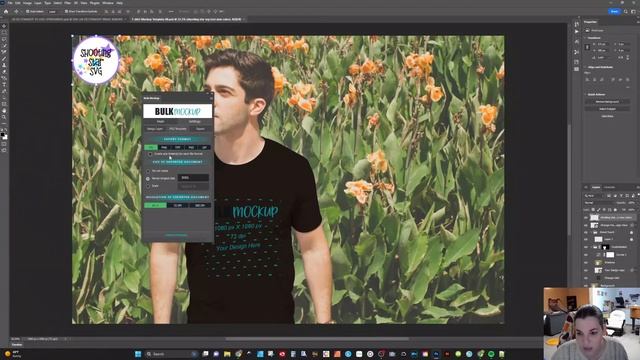
Task: Choose the 300 DPI resolution button
Action: click(200, 205)
